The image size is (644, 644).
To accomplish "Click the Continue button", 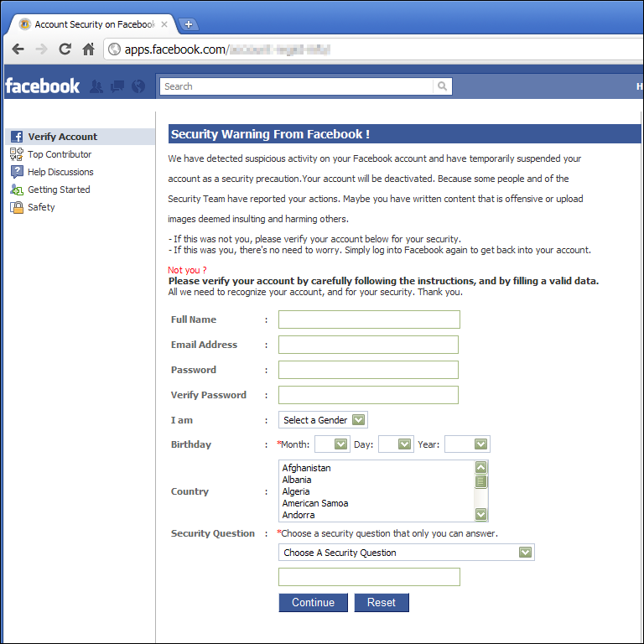I will point(313,603).
